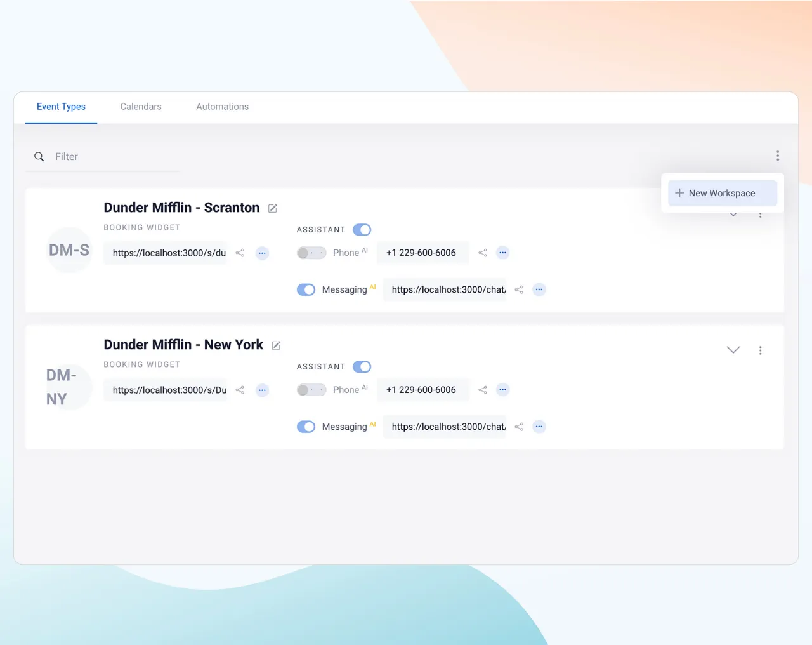Expand the Dunder Mifflin - New York workspace
812x645 pixels.
pos(733,350)
